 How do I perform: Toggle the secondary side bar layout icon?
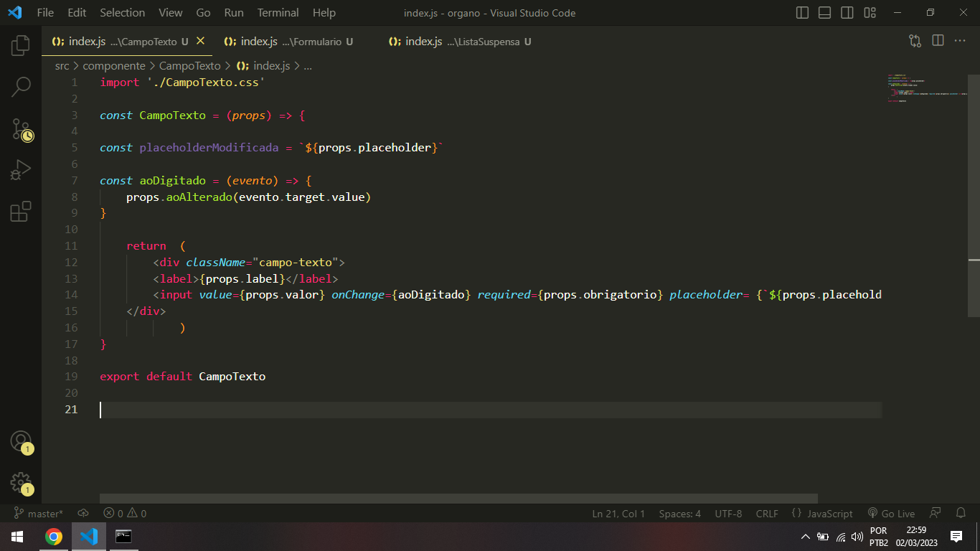[x=847, y=13]
